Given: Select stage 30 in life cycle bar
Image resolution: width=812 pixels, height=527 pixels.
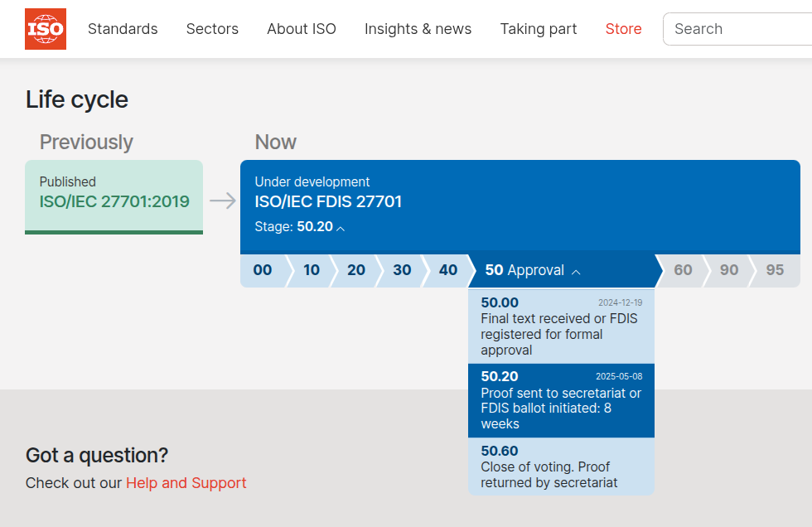Looking at the screenshot, I should click(x=402, y=270).
